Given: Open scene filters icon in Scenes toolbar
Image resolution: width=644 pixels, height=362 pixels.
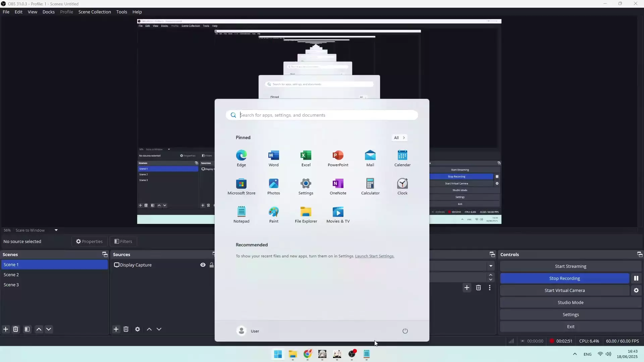Looking at the screenshot, I should pyautogui.click(x=27, y=329).
